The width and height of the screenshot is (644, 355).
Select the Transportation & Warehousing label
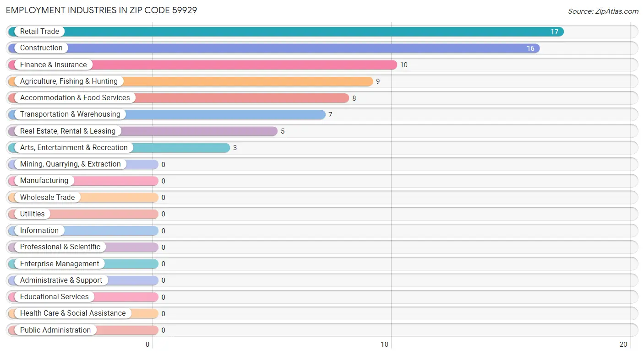[70, 114]
